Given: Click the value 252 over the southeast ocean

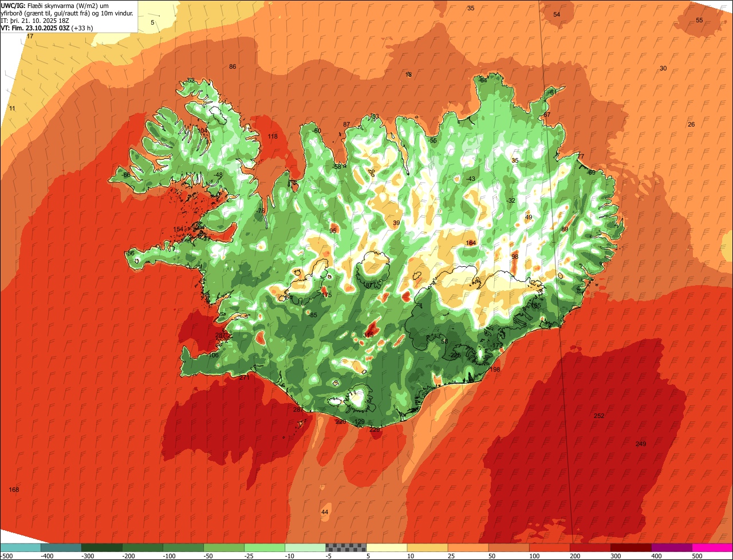Looking at the screenshot, I should pos(599,416).
